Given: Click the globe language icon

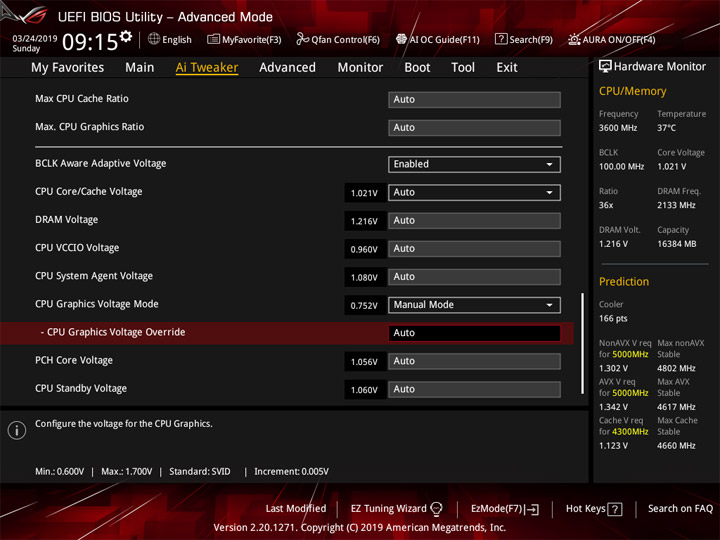Looking at the screenshot, I should click(x=154, y=39).
